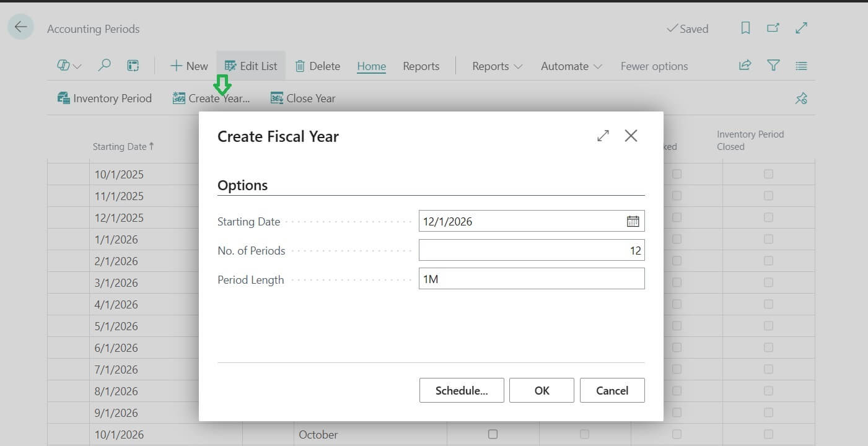
Task: Click the bookmark icon
Action: pyautogui.click(x=745, y=28)
